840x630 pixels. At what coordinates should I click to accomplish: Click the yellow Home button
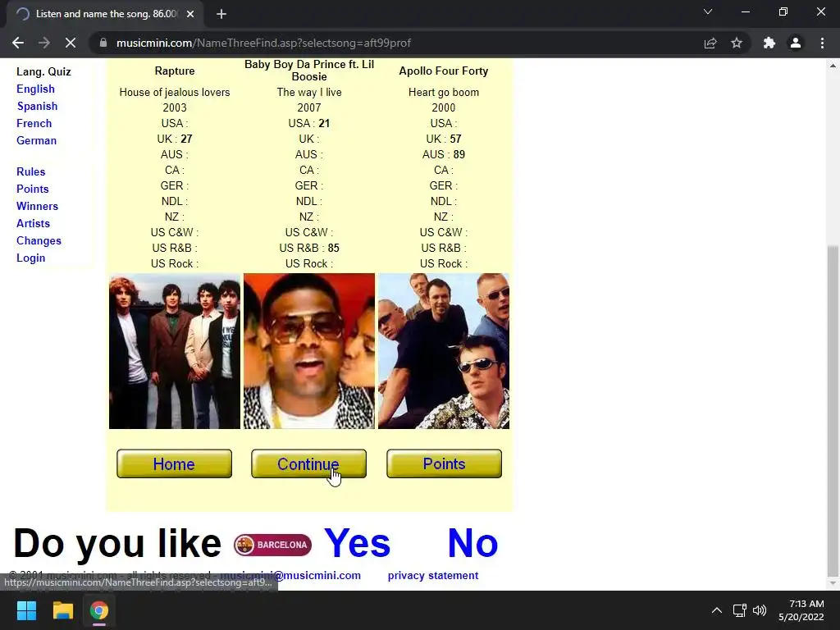click(x=174, y=463)
